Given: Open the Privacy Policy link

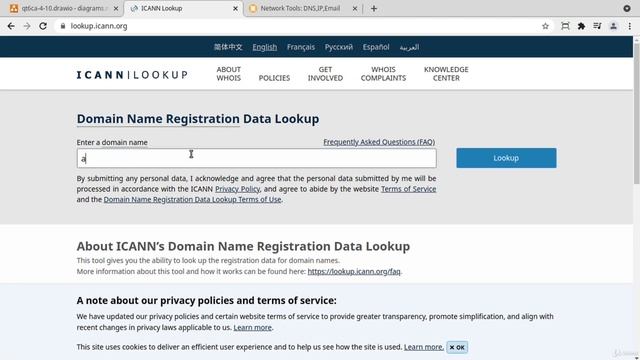Looking at the screenshot, I should click(238, 189).
